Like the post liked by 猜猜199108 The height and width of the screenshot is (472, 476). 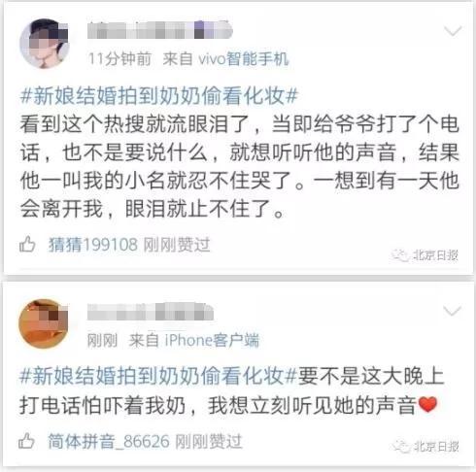(27, 245)
